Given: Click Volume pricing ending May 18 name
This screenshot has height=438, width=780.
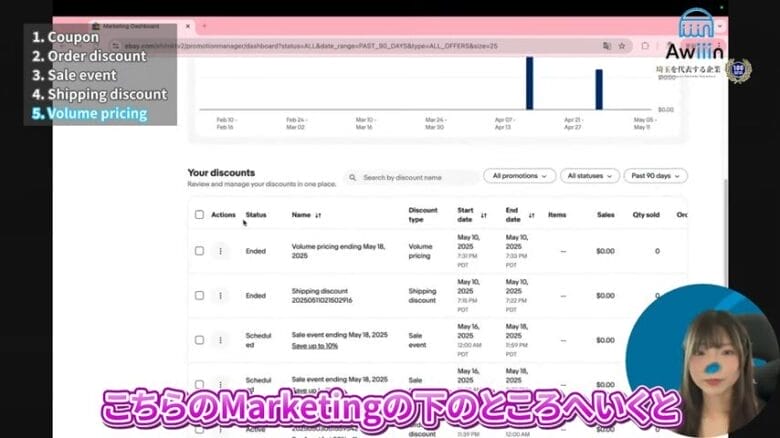Looking at the screenshot, I should coord(338,251).
